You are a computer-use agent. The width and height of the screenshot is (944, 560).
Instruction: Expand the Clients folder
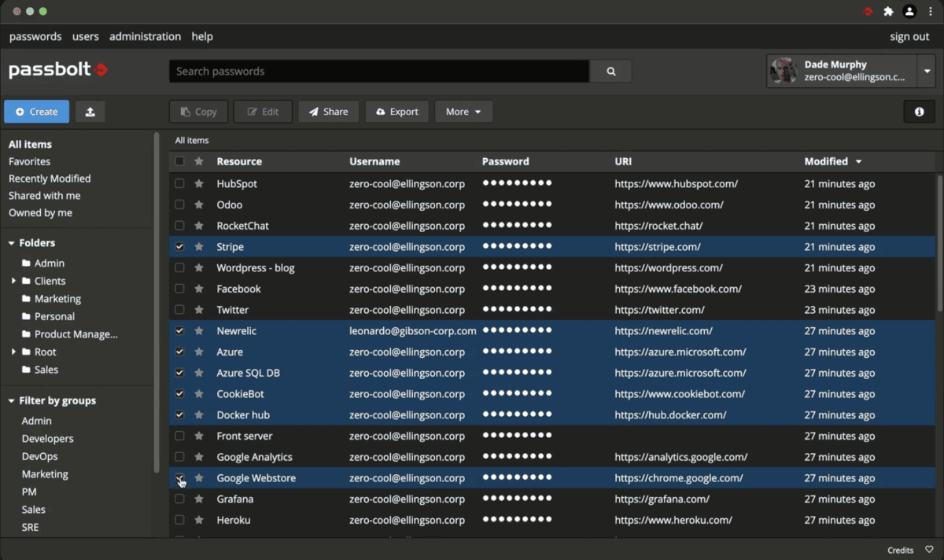tap(13, 281)
